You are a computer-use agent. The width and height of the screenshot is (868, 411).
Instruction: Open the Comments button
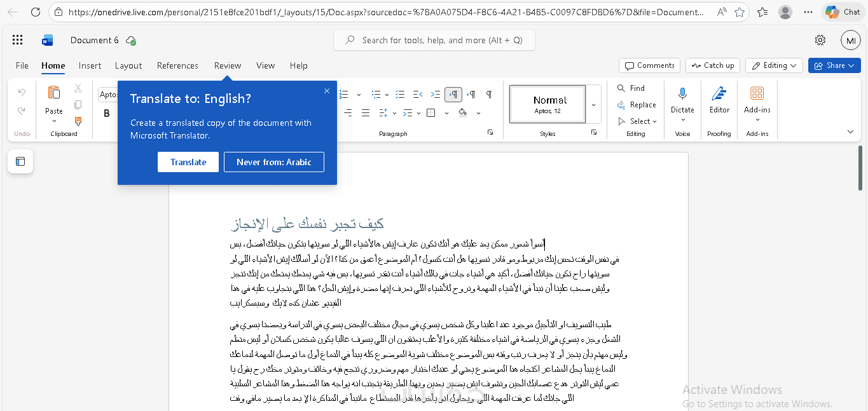click(649, 65)
